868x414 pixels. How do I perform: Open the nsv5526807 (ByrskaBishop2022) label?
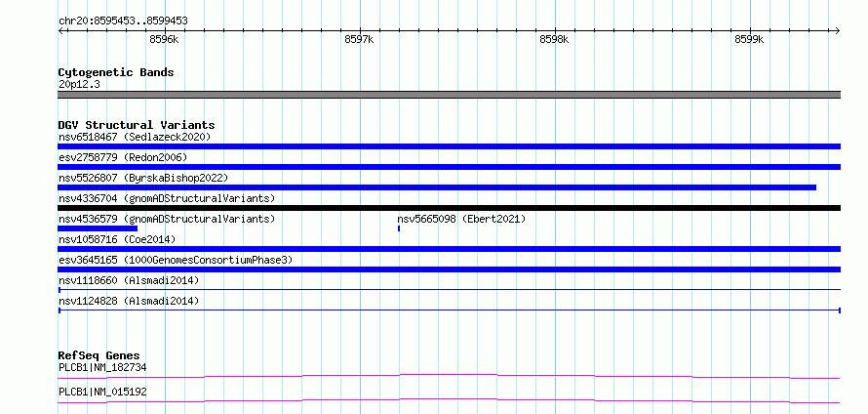pyautogui.click(x=143, y=178)
